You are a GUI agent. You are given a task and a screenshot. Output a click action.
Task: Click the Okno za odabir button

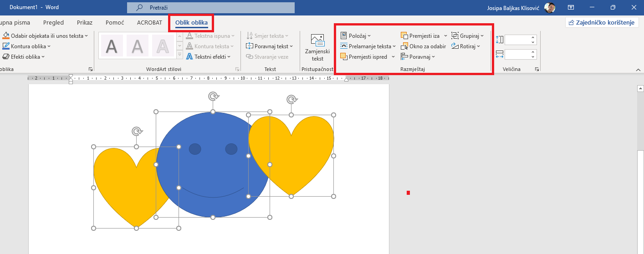click(424, 46)
